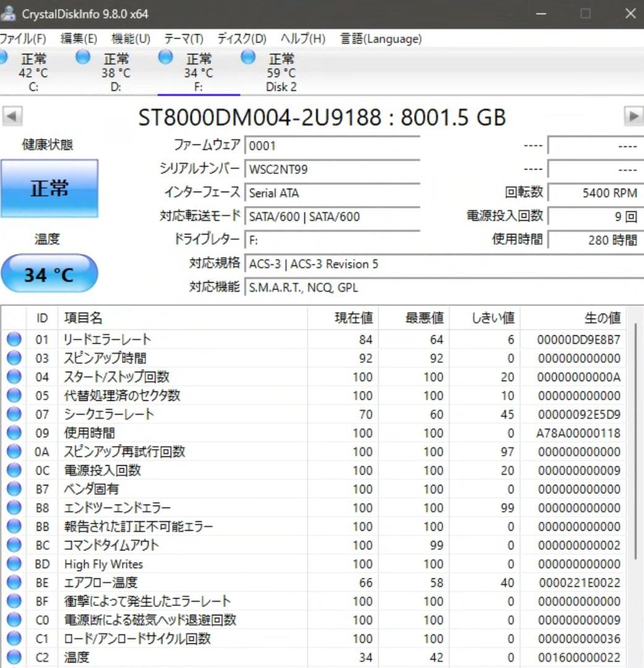This screenshot has height=668, width=644.
Task: Select raw value 0000221E0022
Action: [580, 583]
